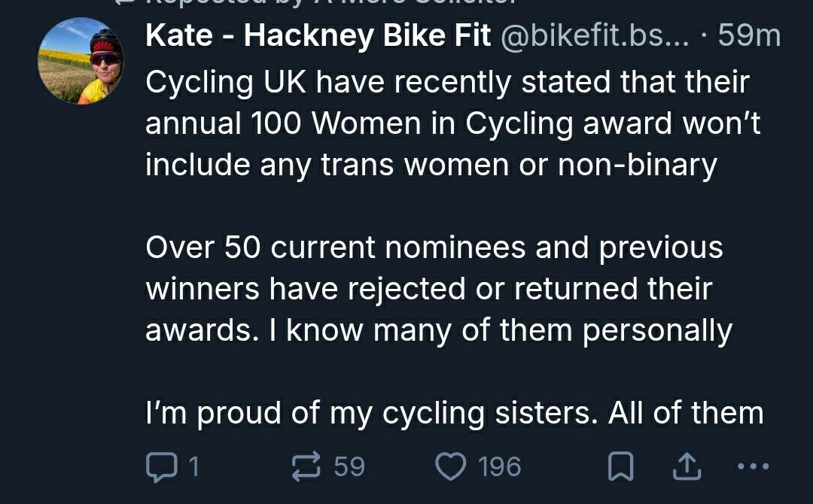Click the reply speech bubble icon

click(159, 467)
